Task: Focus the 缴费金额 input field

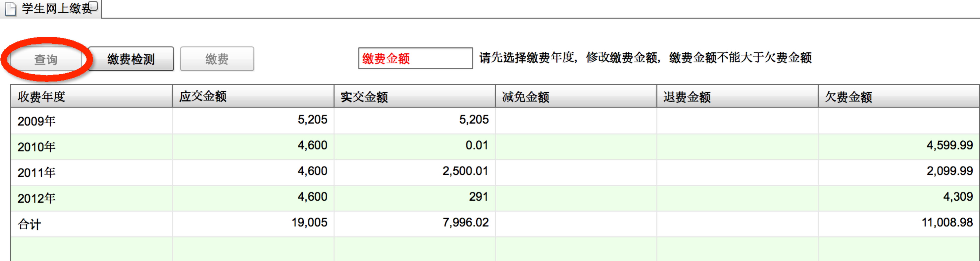Action: pos(415,59)
